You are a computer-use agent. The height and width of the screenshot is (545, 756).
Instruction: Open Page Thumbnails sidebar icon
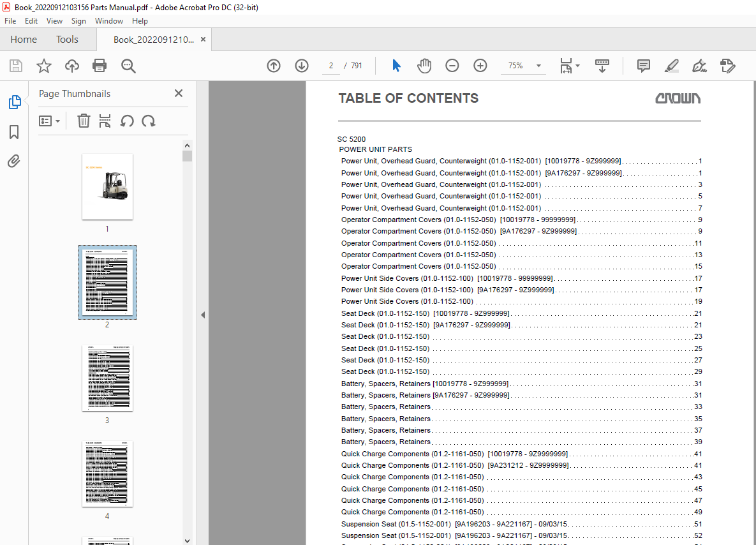[x=15, y=101]
